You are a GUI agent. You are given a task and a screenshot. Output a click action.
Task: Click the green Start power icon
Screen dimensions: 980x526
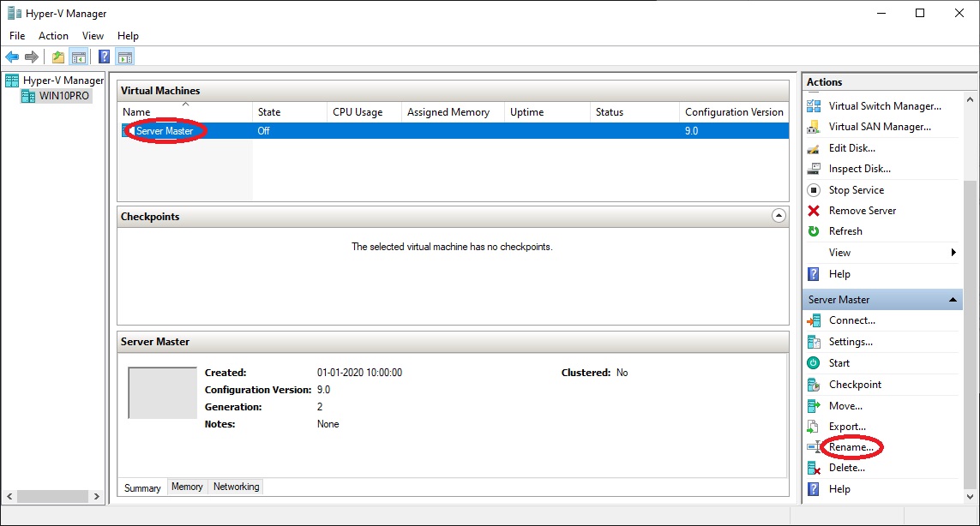[x=814, y=363]
